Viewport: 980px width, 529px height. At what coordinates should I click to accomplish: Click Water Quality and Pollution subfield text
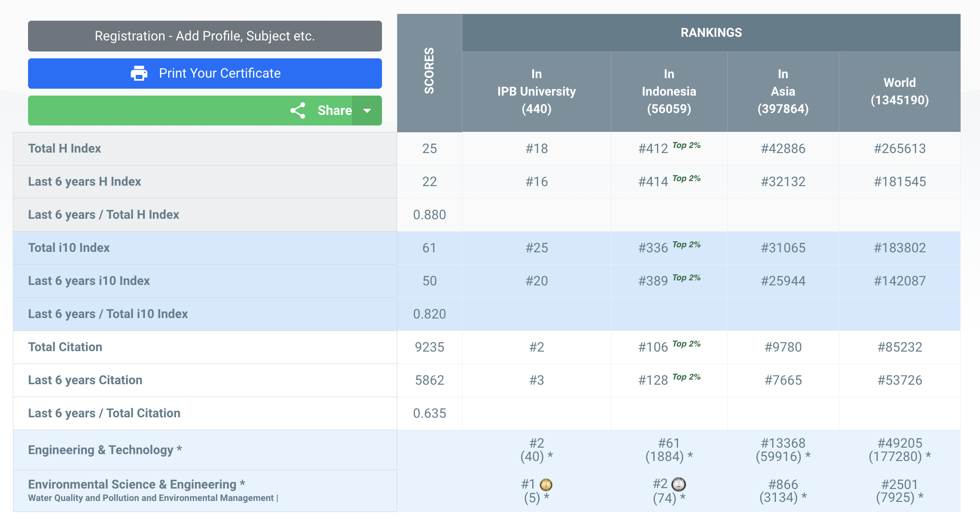(x=151, y=498)
